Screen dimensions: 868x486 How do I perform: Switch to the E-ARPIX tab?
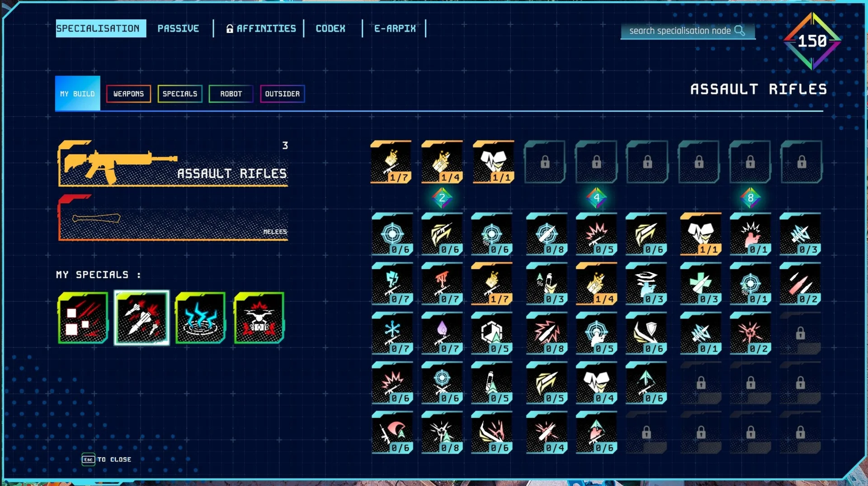[x=395, y=28]
